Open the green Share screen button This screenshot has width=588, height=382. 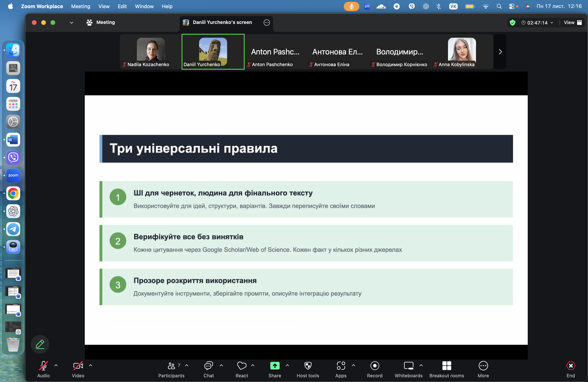pos(275,366)
